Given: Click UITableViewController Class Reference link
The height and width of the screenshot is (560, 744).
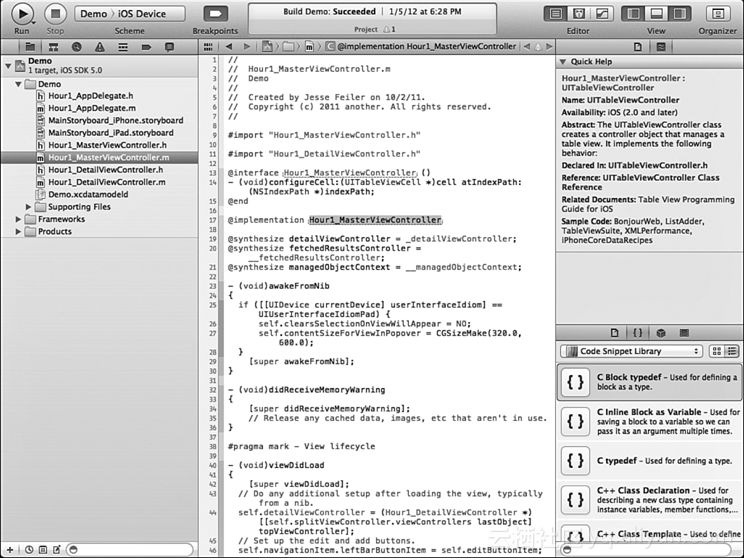Looking at the screenshot, I should coord(641,182).
